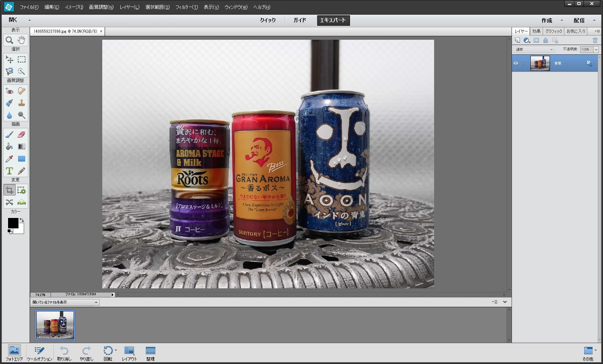Select the Straighten tool
Screen dimensions: 603x364
point(22,202)
